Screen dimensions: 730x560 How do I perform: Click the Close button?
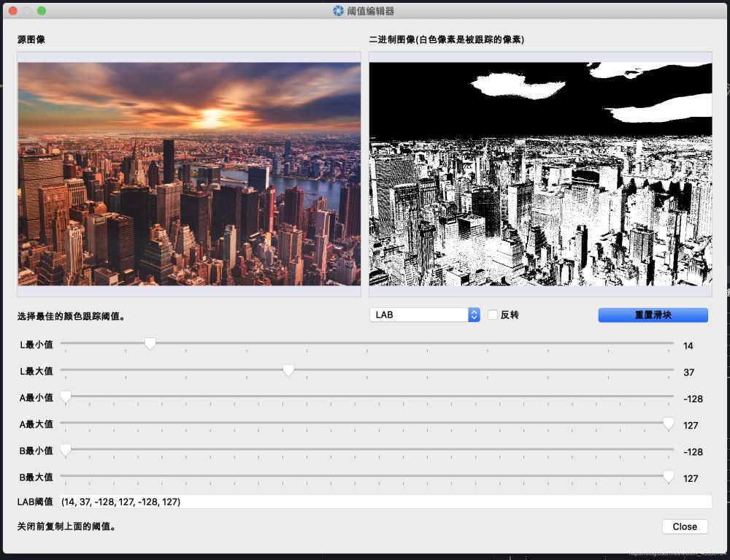point(685,526)
